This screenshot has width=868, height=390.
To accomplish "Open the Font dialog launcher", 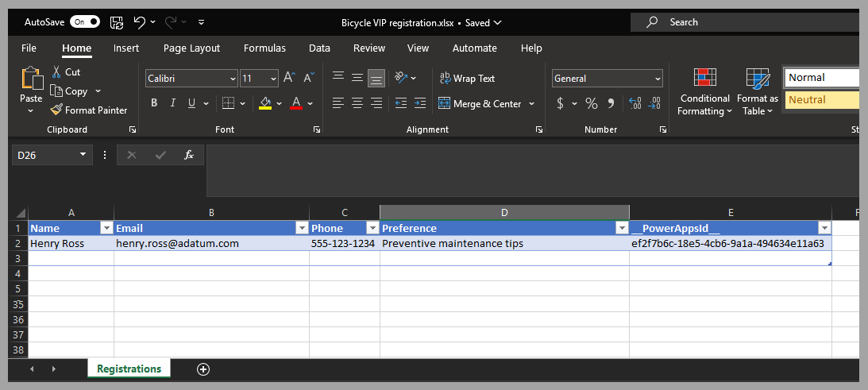I will (317, 129).
